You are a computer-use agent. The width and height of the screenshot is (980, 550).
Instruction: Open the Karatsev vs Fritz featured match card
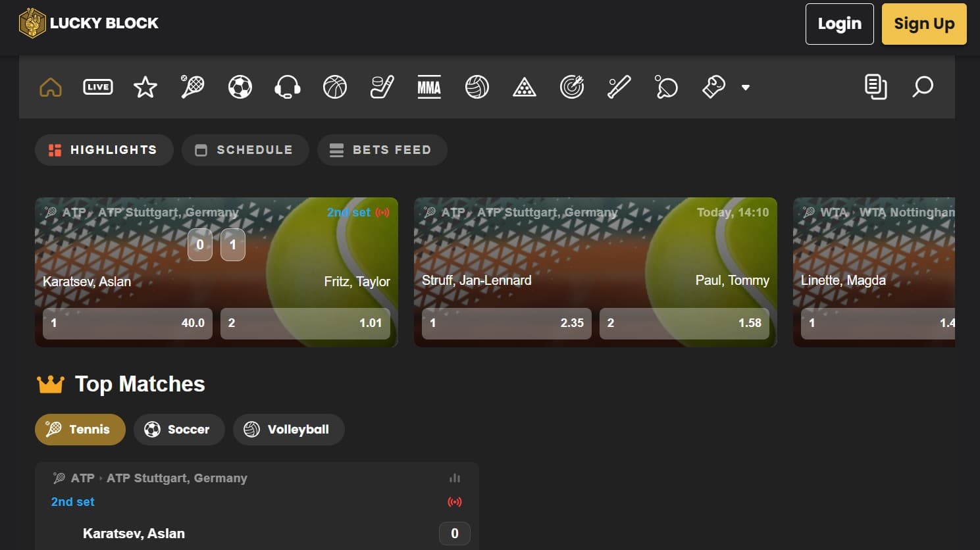point(217,272)
